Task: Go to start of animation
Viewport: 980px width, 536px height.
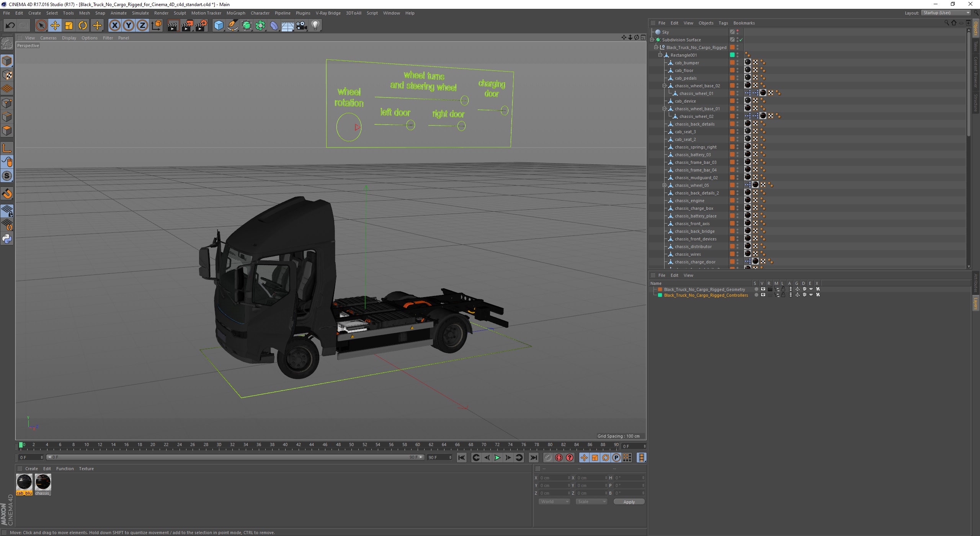Action: click(x=462, y=458)
